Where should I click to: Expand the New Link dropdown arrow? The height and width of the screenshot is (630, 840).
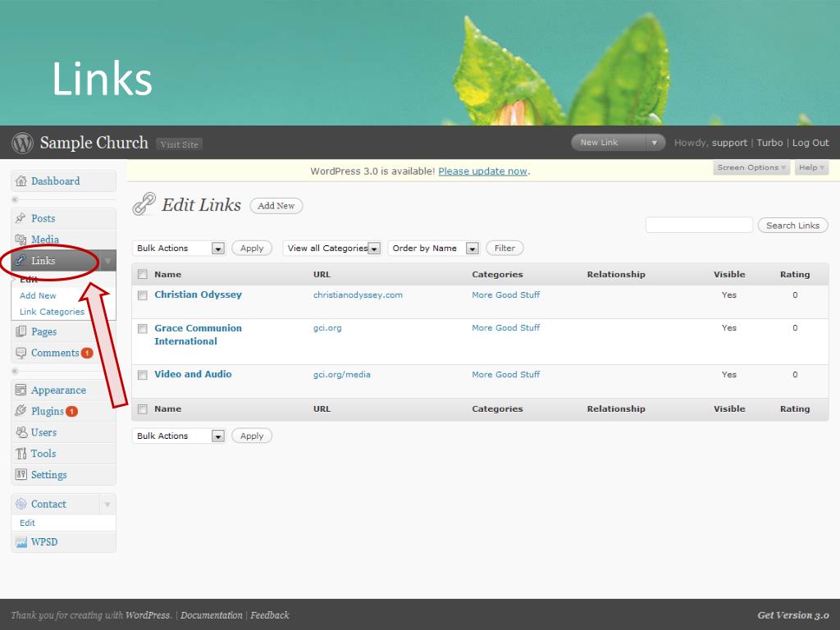point(654,143)
